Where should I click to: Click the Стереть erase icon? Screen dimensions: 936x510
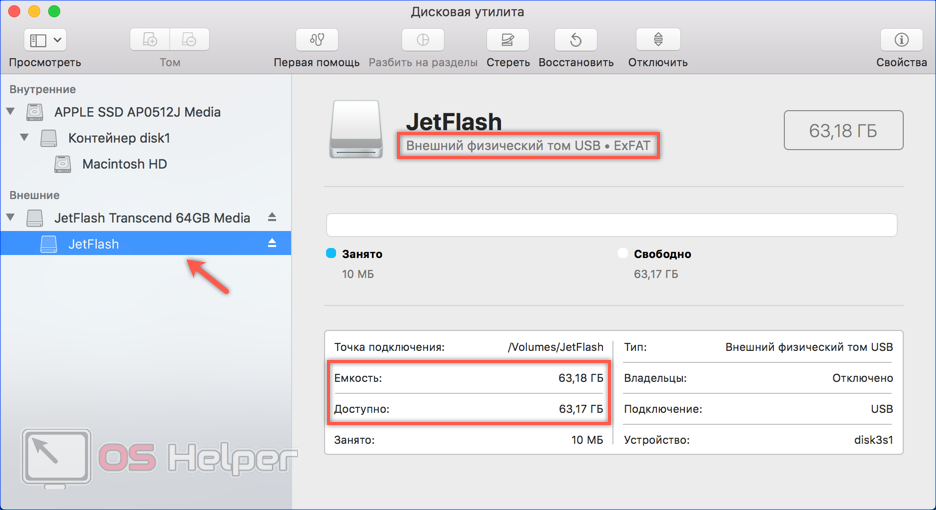[x=507, y=40]
